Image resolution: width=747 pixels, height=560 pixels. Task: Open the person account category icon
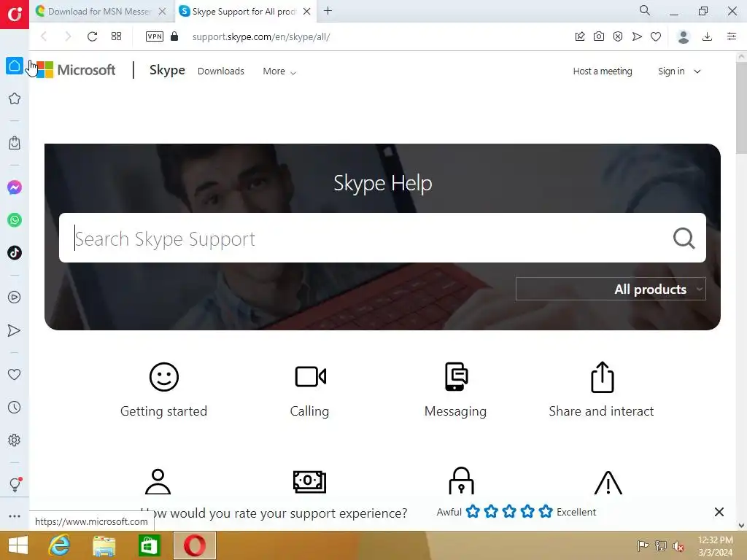pyautogui.click(x=158, y=482)
